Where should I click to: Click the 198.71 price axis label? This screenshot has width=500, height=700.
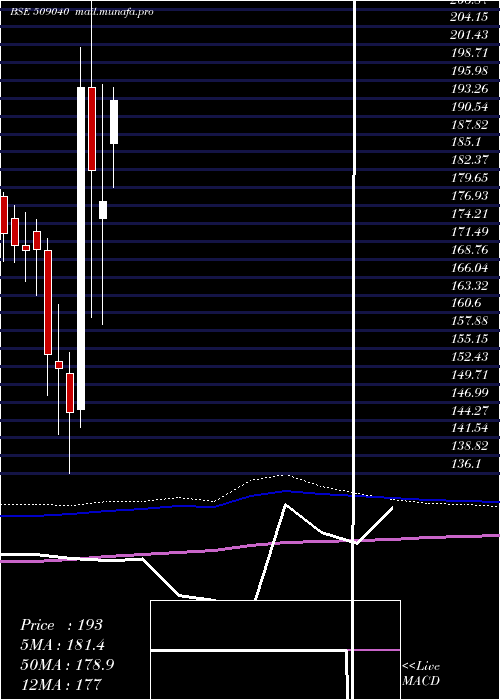pos(469,53)
